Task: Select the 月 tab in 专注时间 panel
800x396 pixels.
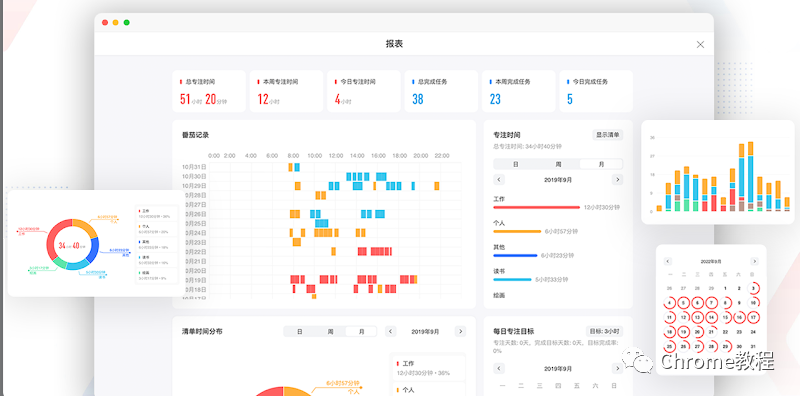Action: pos(601,164)
